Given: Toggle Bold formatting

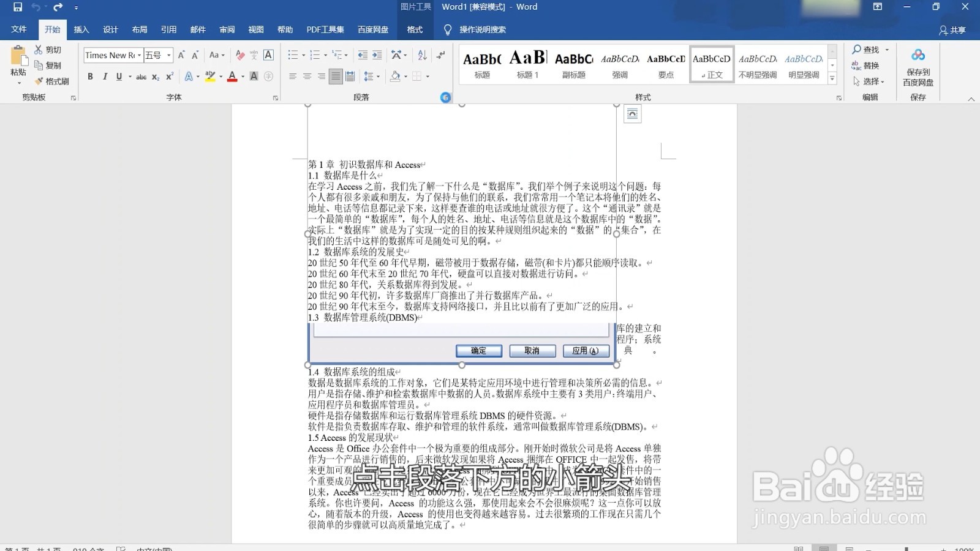Looking at the screenshot, I should [x=90, y=77].
